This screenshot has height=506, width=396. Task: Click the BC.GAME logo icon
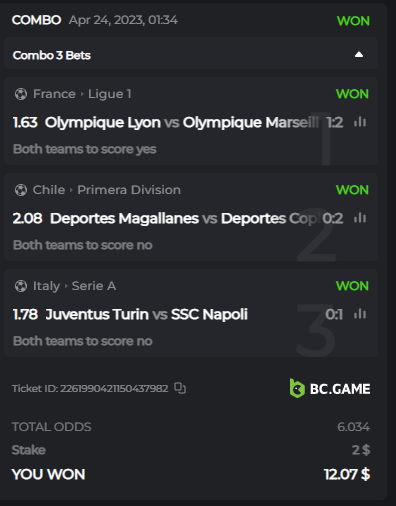[297, 388]
